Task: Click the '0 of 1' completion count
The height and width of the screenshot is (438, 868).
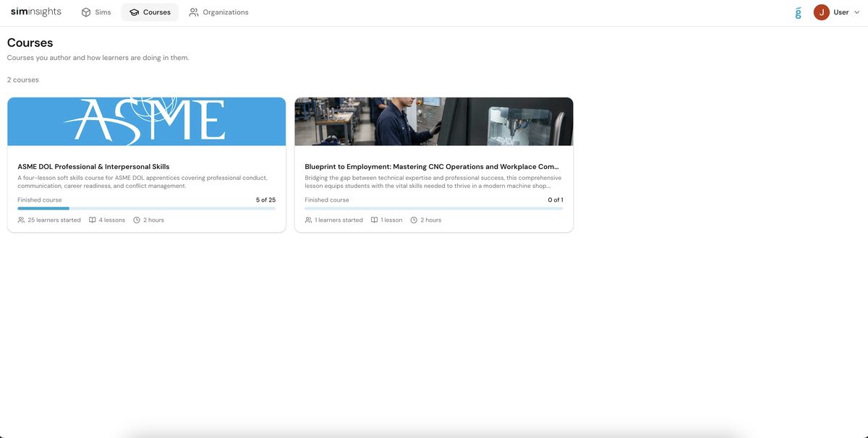Action: pos(556,200)
